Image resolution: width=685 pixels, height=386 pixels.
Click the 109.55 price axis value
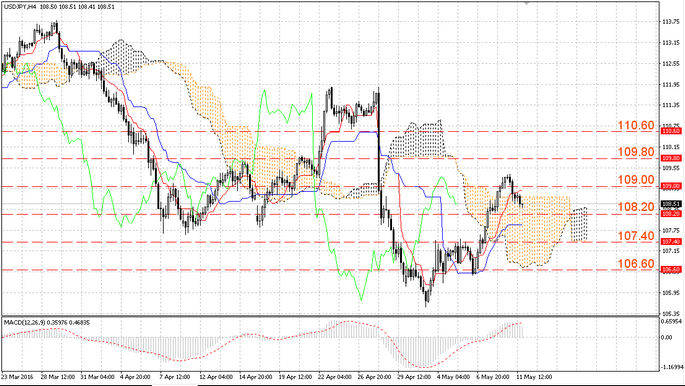point(671,168)
